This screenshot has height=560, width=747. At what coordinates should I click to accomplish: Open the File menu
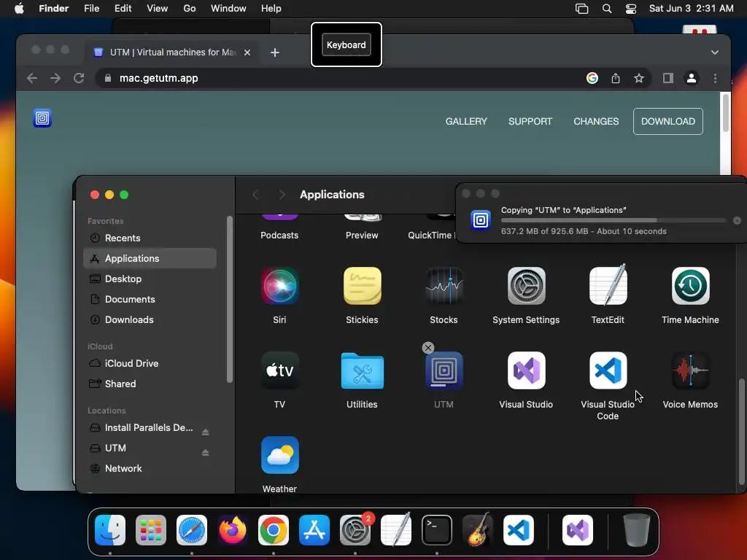click(x=91, y=9)
